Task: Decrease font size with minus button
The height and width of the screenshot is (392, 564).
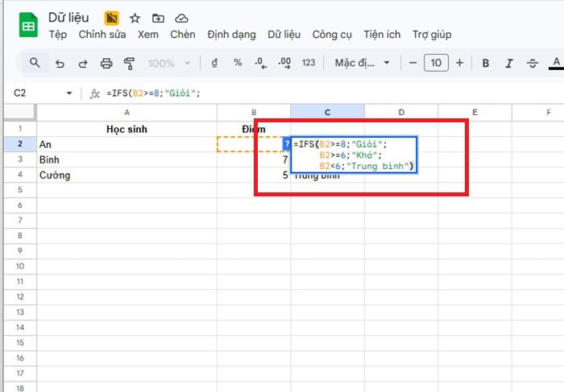Action: pos(413,63)
